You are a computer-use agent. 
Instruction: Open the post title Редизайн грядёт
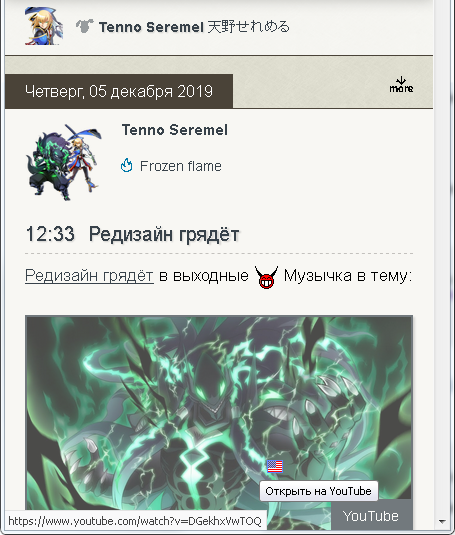tap(164, 234)
